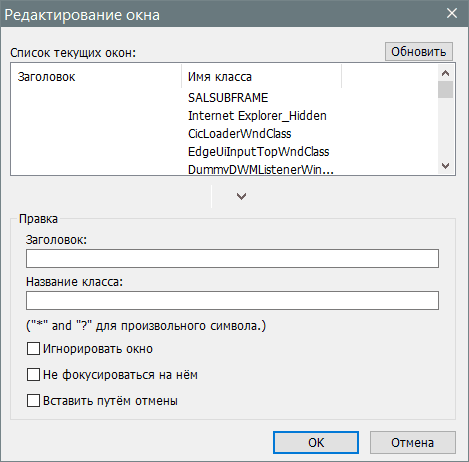Focus the Заголовок text input field

pos(232,258)
